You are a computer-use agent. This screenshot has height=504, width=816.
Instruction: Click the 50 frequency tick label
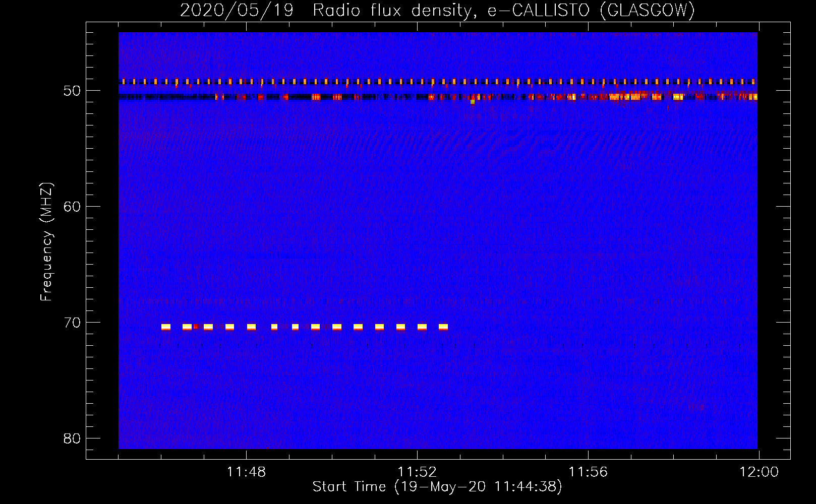click(72, 91)
